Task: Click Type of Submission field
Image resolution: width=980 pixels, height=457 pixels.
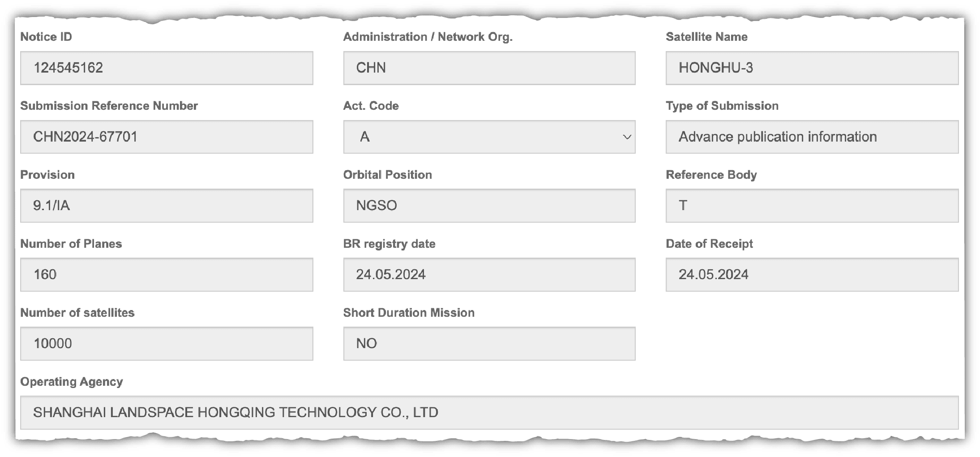Action: pyautogui.click(x=811, y=137)
